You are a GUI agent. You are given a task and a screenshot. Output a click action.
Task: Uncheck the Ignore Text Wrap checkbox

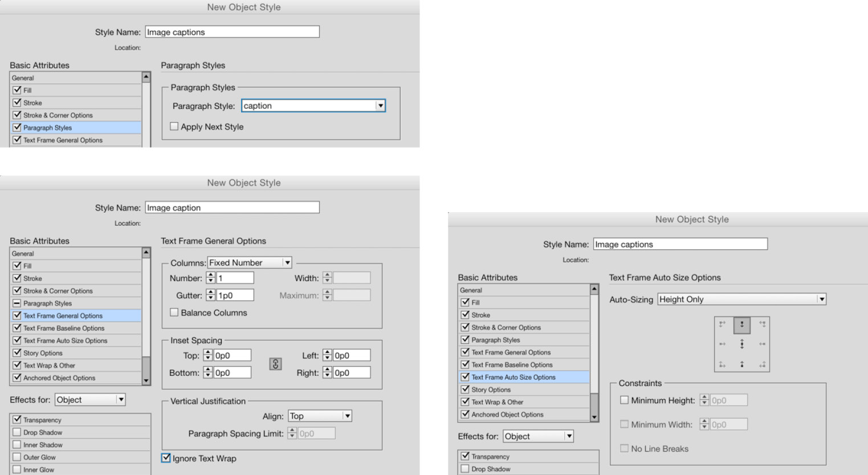[x=166, y=458]
